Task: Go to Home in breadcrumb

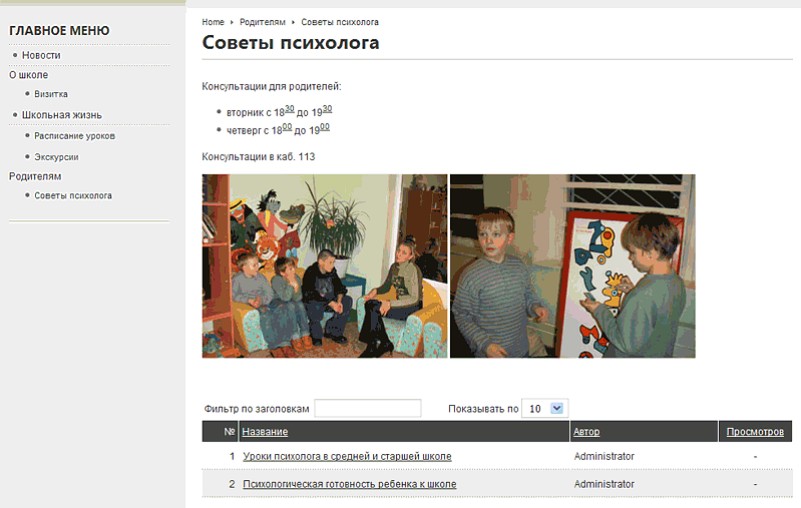Action: pos(213,22)
